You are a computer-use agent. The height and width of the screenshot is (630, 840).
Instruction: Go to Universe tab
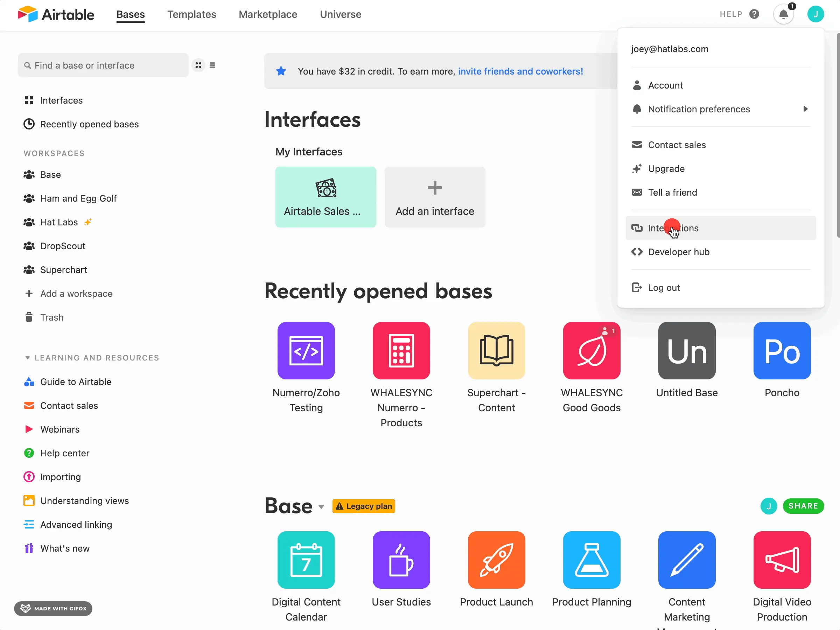341,14
